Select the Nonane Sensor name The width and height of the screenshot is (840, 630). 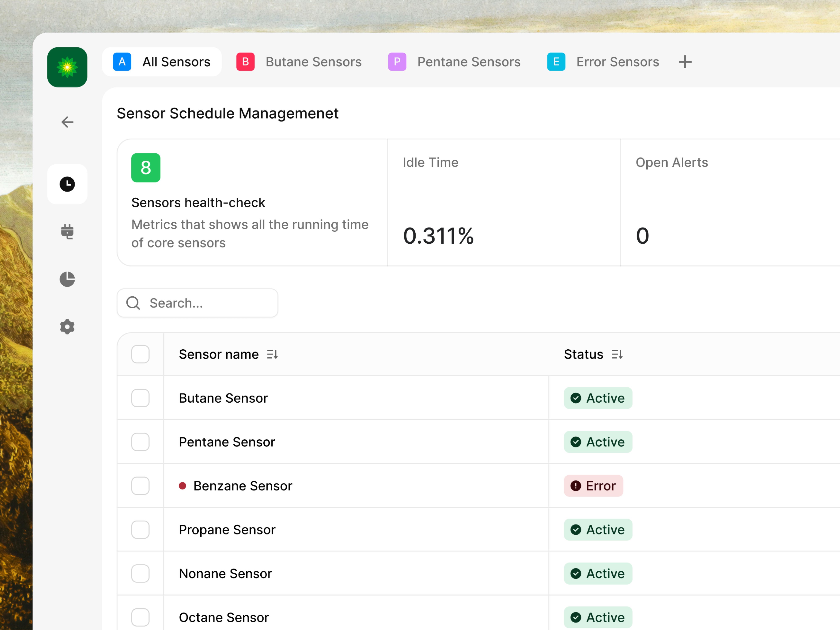point(226,574)
